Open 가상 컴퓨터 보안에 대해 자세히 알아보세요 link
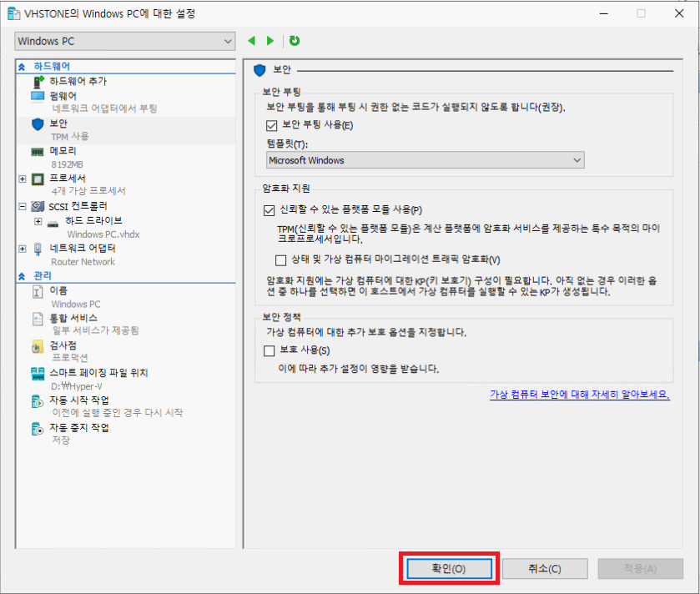Image resolution: width=700 pixels, height=594 pixels. point(580,395)
